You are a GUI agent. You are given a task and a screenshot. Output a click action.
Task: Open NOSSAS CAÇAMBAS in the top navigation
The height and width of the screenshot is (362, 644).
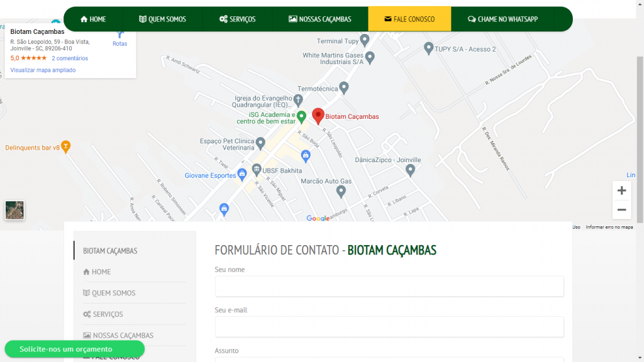coord(320,19)
